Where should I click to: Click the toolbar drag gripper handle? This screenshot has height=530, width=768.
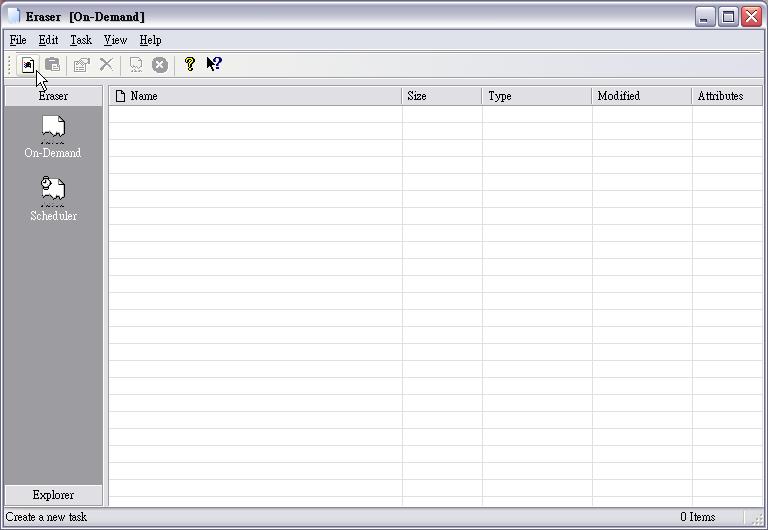coord(9,65)
